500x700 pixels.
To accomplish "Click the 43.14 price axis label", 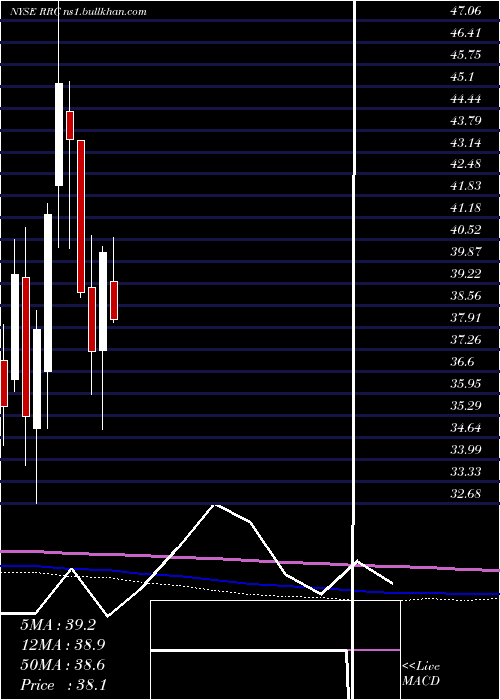I will pyautogui.click(x=466, y=143).
